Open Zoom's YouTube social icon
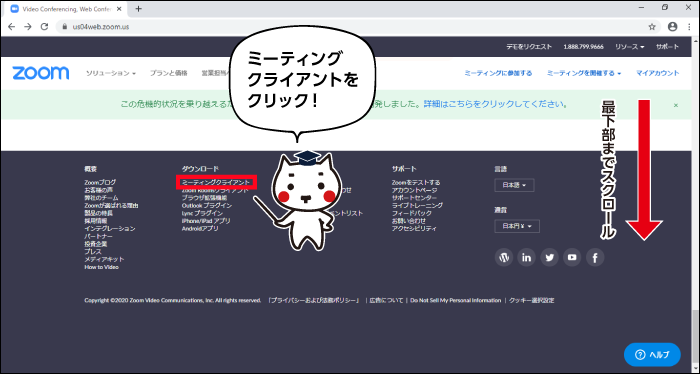700x374 pixels. pos(572,258)
